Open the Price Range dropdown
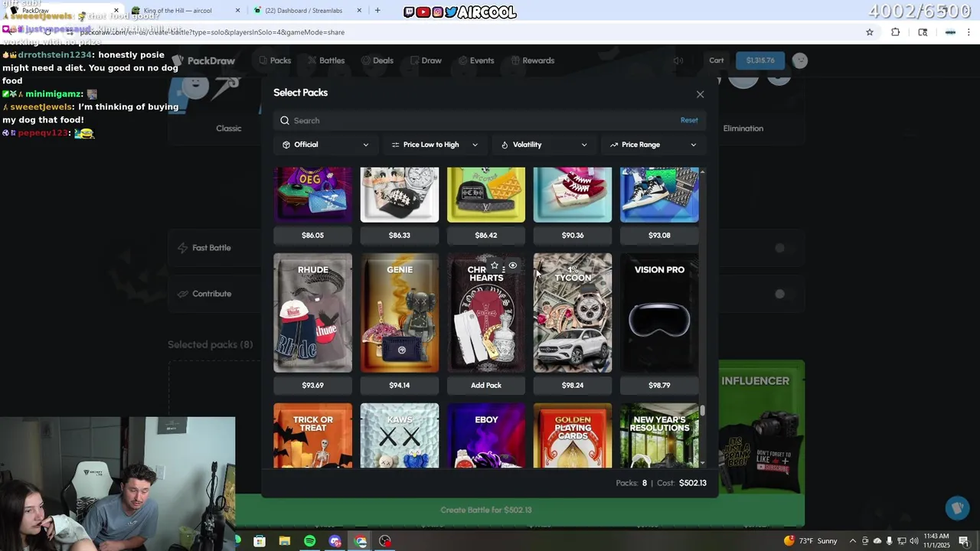 pyautogui.click(x=653, y=145)
